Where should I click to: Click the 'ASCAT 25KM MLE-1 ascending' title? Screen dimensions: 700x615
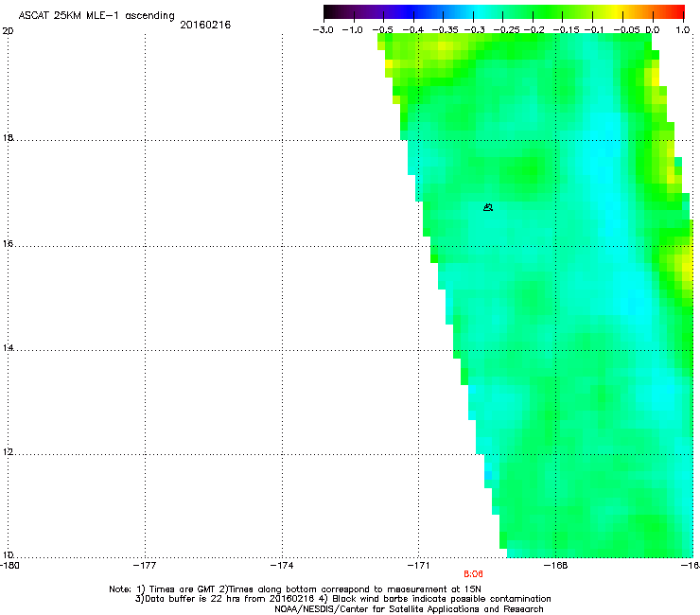[x=96, y=16]
